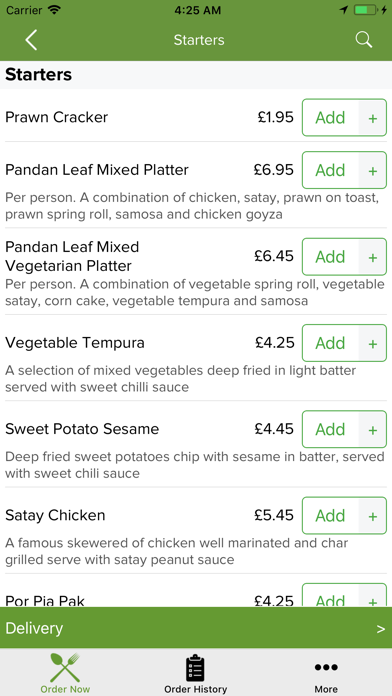Tap plus icon for Satay Chicken
Viewport: 392px width, 696px height.
pos(373,515)
